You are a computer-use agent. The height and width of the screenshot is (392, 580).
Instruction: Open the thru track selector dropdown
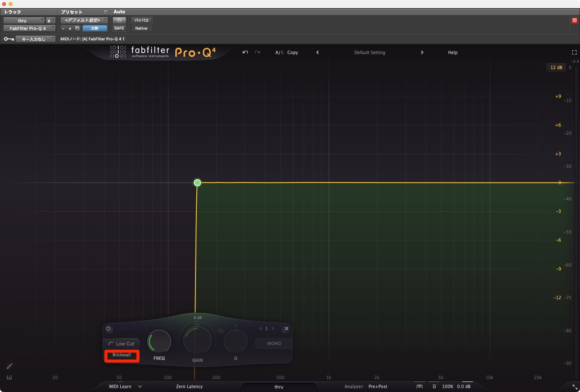[x=24, y=20]
